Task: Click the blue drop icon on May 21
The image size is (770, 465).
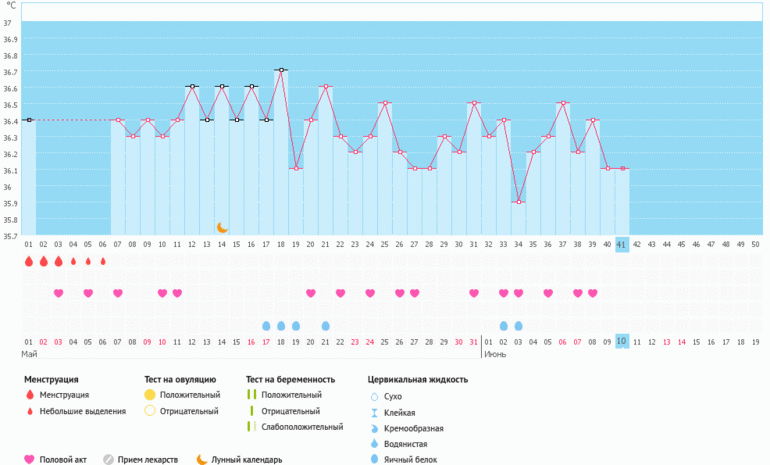Action: 325,326
